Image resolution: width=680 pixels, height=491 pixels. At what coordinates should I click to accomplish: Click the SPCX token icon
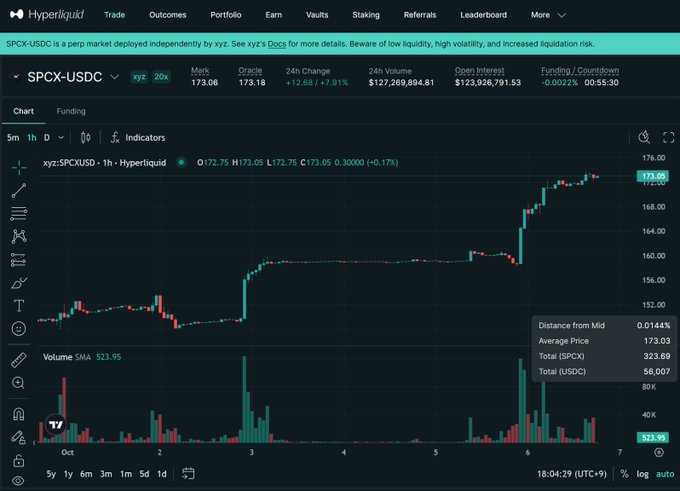click(x=16, y=77)
